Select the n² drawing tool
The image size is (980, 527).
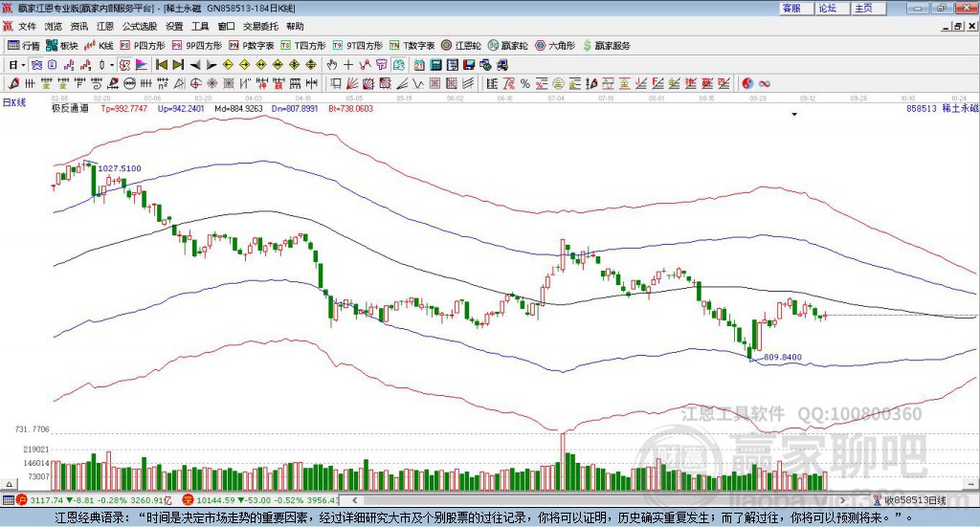click(x=163, y=83)
